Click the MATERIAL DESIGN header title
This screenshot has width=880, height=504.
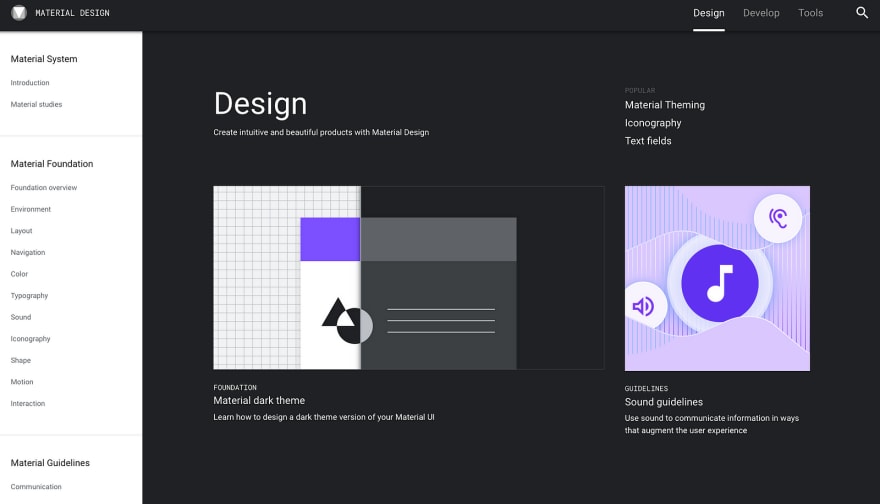tap(72, 13)
